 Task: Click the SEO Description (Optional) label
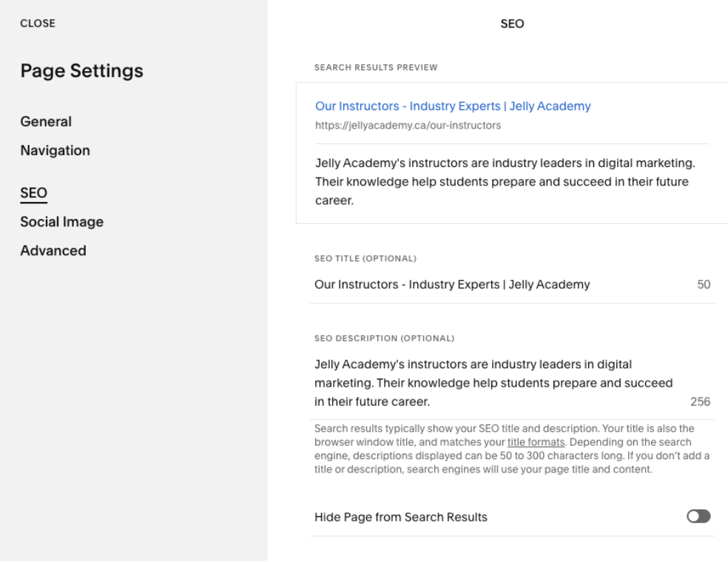(x=384, y=339)
